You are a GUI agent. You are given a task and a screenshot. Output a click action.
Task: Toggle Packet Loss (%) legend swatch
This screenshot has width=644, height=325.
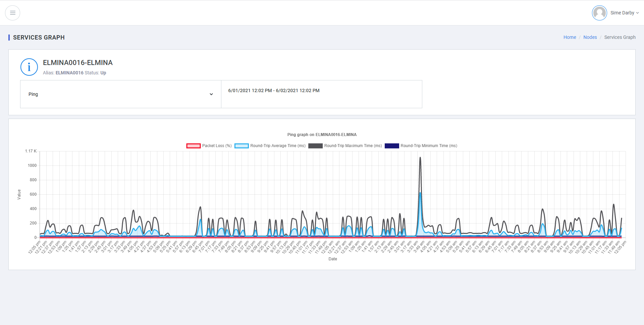(x=194, y=146)
